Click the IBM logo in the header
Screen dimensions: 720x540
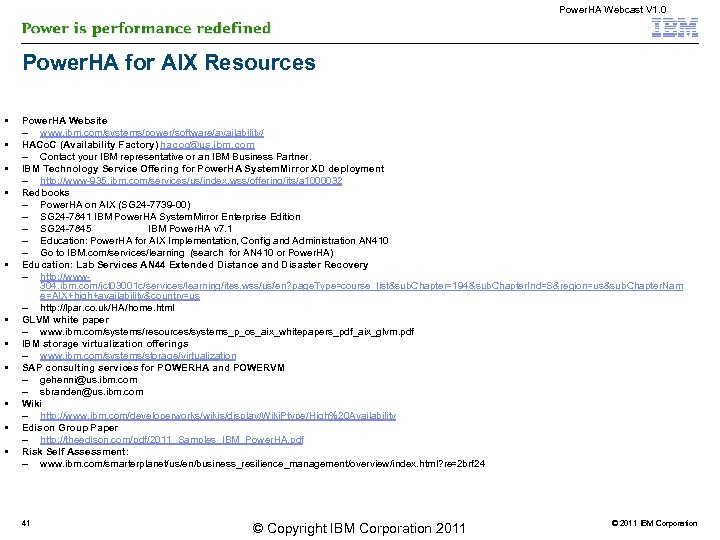675,28
